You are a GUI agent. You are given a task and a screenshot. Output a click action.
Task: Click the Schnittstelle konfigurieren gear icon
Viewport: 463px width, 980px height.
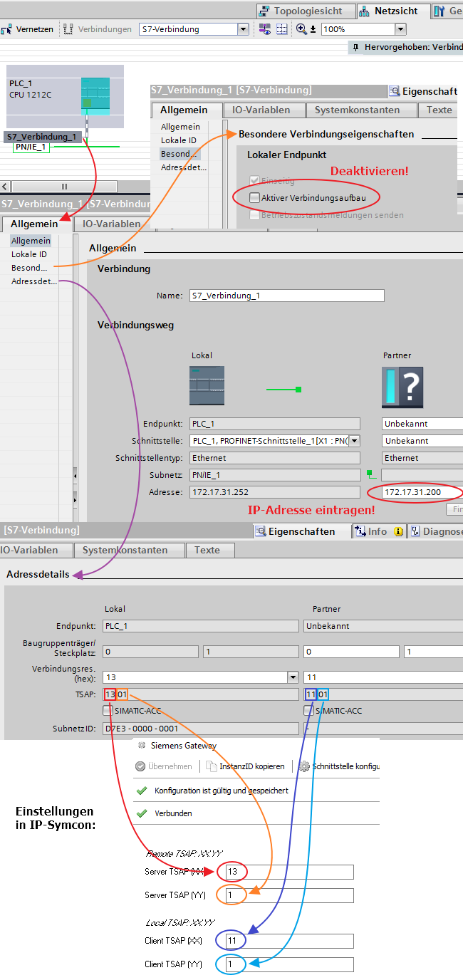click(304, 766)
